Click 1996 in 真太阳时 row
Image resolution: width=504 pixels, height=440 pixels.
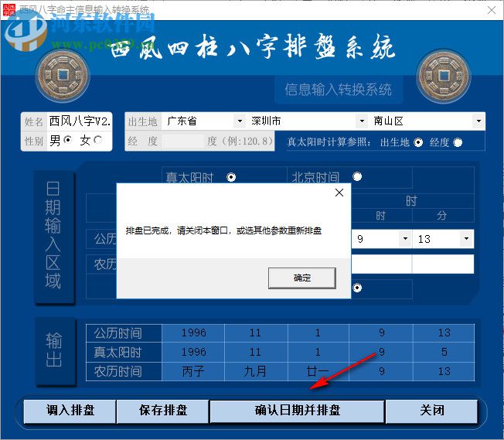click(193, 352)
